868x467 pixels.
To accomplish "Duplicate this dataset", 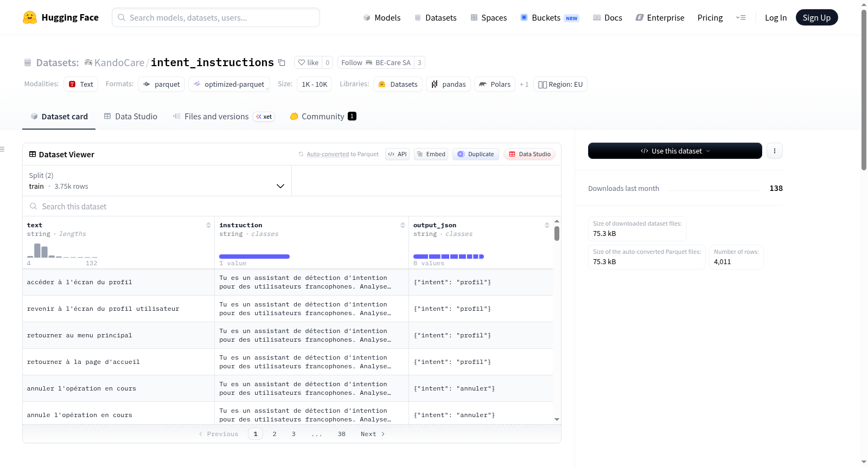I will pos(476,154).
